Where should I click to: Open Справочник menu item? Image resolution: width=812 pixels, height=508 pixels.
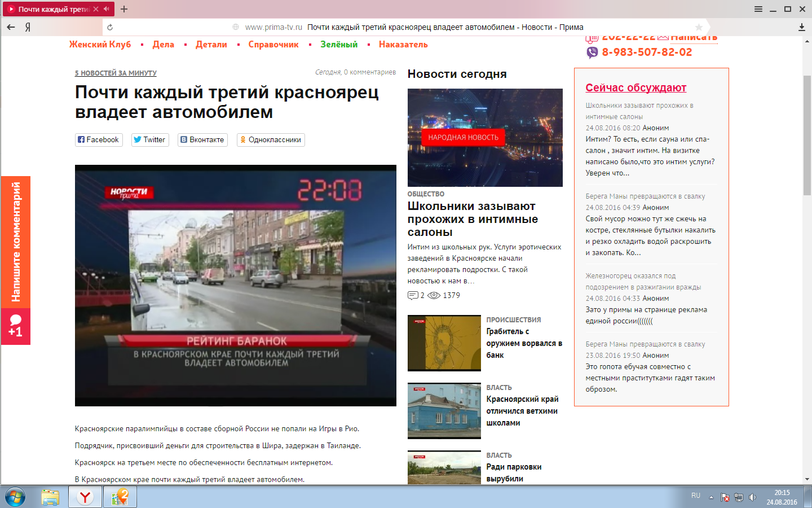(273, 45)
